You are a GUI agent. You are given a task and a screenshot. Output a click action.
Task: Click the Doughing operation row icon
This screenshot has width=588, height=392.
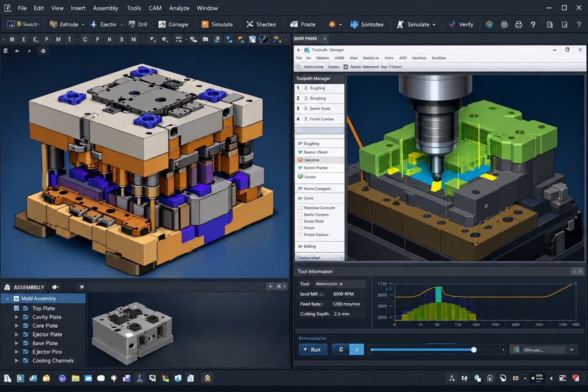pos(300,143)
